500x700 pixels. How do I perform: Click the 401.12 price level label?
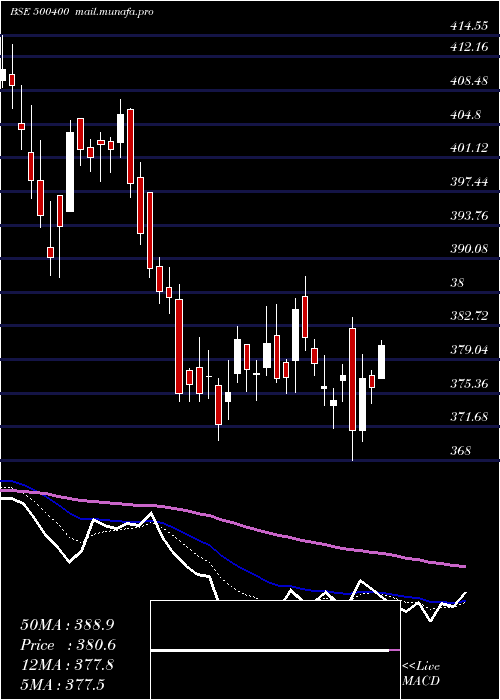click(469, 148)
